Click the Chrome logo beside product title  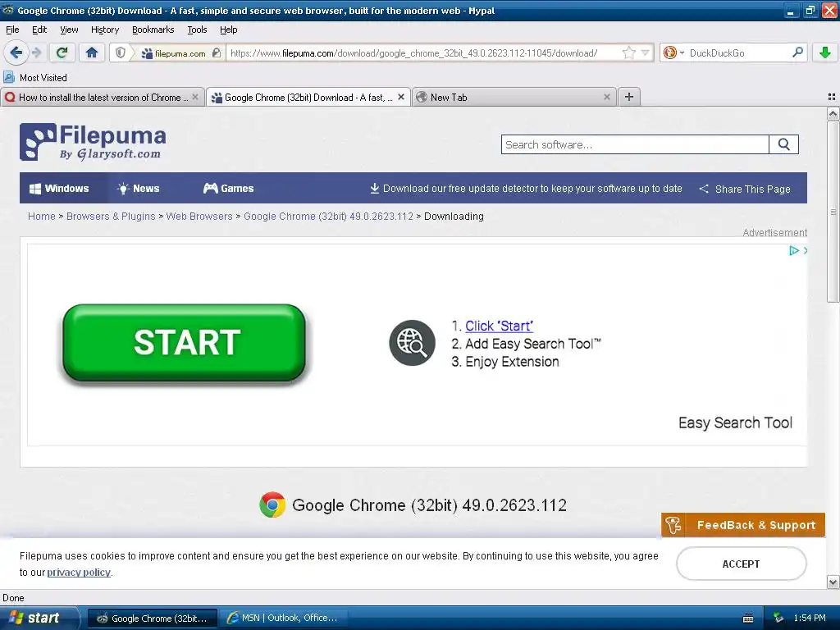272,504
